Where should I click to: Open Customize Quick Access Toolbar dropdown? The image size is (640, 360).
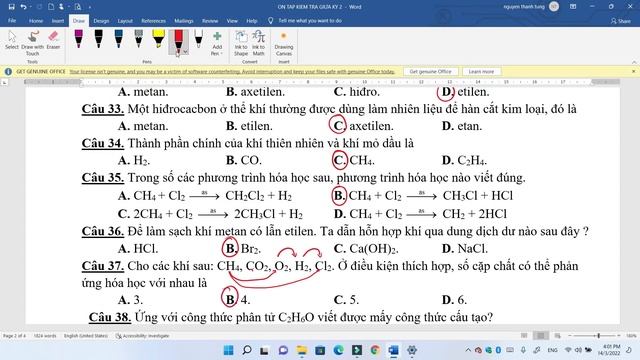tap(89, 7)
